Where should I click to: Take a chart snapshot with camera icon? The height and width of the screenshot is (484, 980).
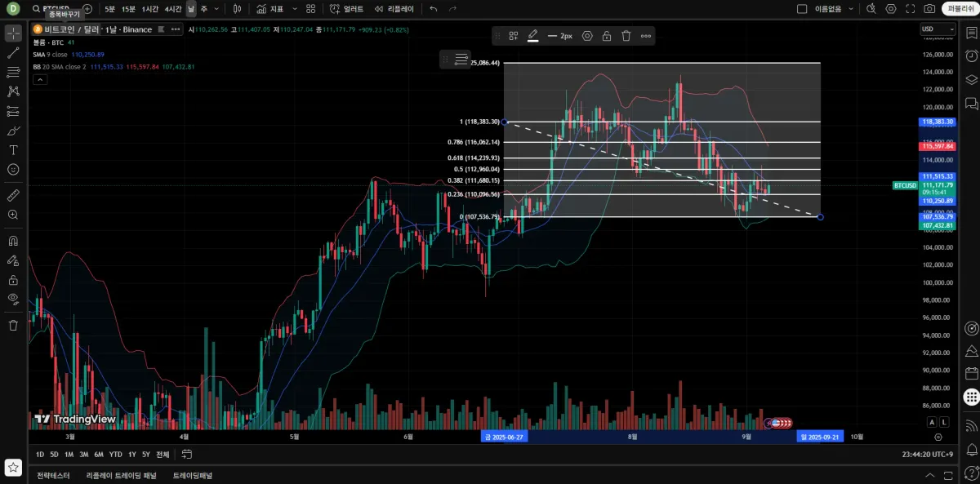[929, 8]
